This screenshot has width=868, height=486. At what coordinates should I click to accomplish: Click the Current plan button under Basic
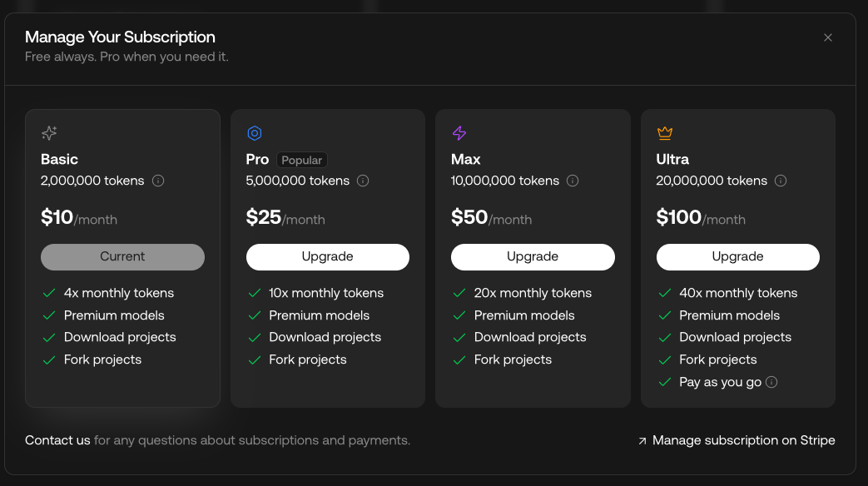click(122, 256)
